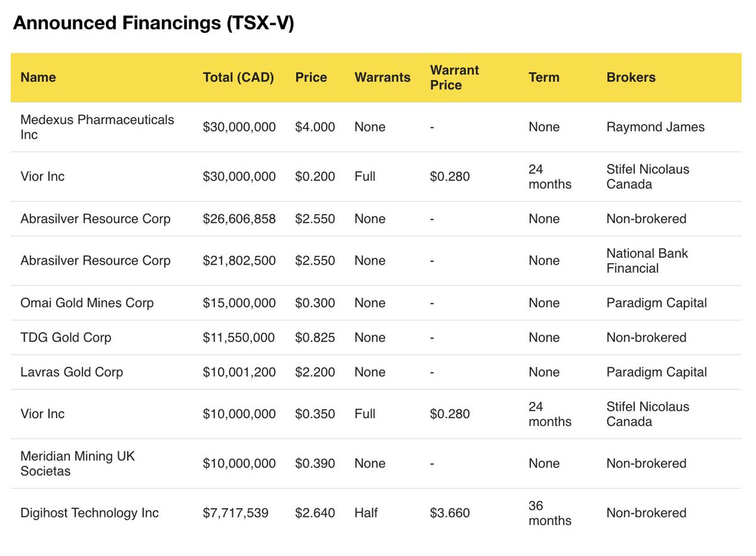Click the $7,717,539 total amount
The width and height of the screenshot is (756, 556).
click(236, 513)
